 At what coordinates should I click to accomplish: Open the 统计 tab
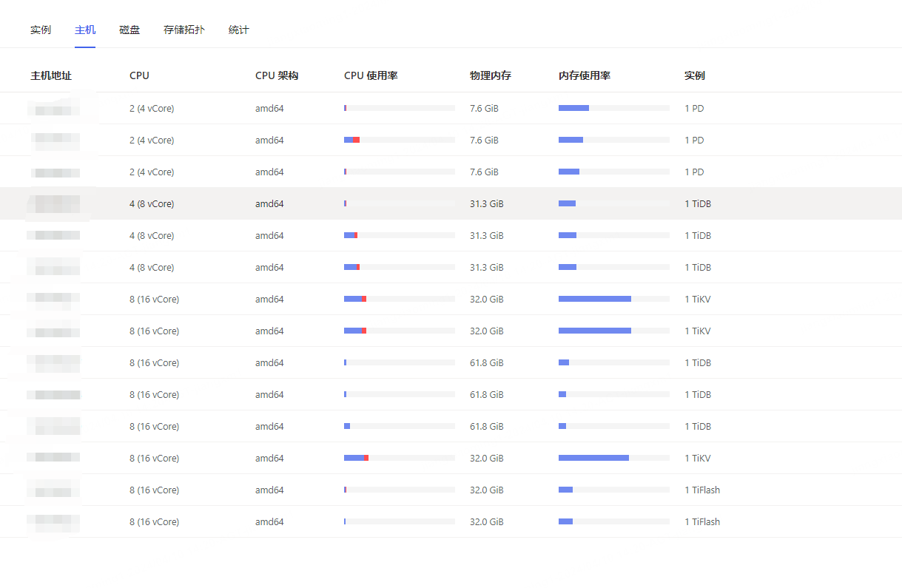(x=239, y=30)
